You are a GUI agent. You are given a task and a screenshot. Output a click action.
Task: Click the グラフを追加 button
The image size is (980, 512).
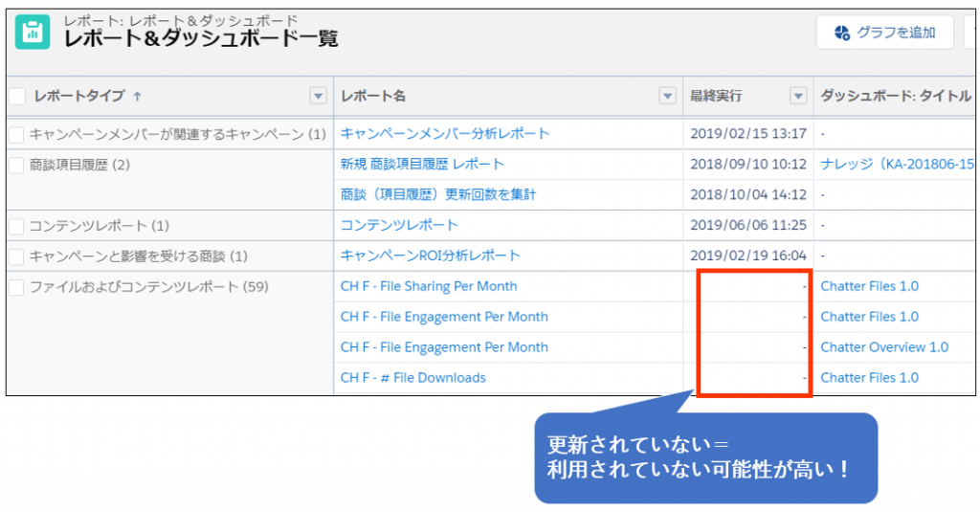pos(884,32)
